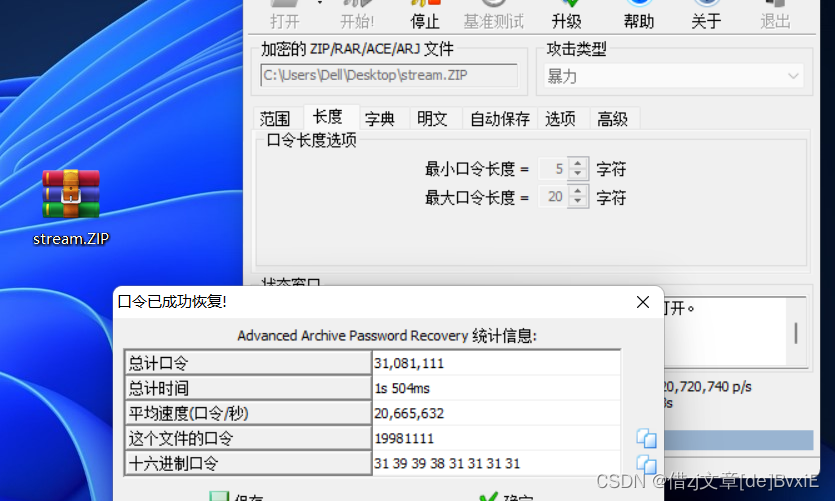
Task: Click the hex value 31 39 39 38
Action: point(496,463)
